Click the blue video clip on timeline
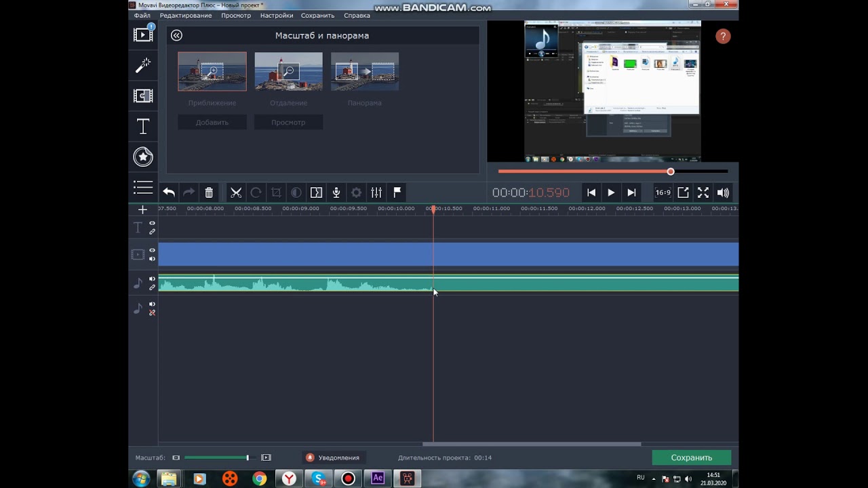Screen dimensions: 868x488 pyautogui.click(x=448, y=254)
